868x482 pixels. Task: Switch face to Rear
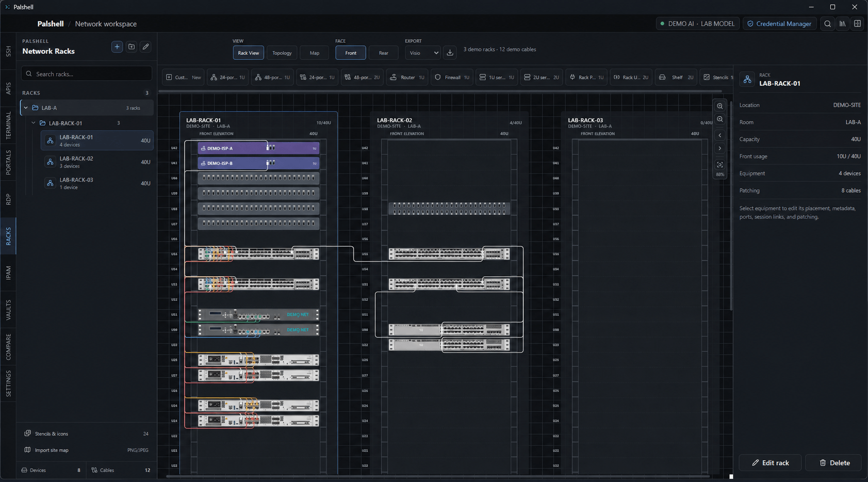click(384, 53)
